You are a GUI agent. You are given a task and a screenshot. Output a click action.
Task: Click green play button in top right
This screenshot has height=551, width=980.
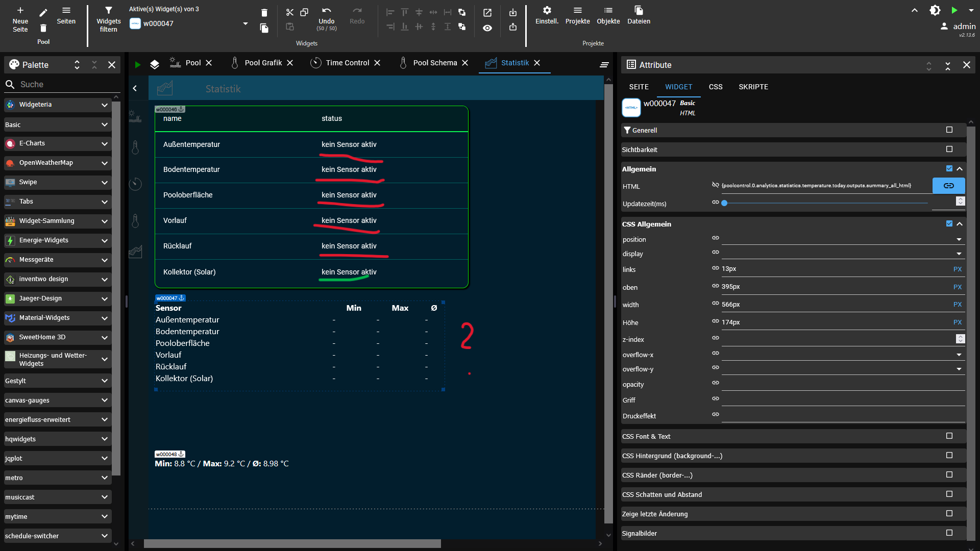(954, 10)
